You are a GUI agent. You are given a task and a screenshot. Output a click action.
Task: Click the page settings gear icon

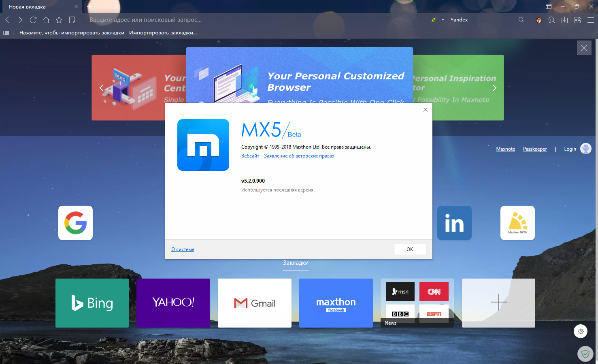point(581,331)
